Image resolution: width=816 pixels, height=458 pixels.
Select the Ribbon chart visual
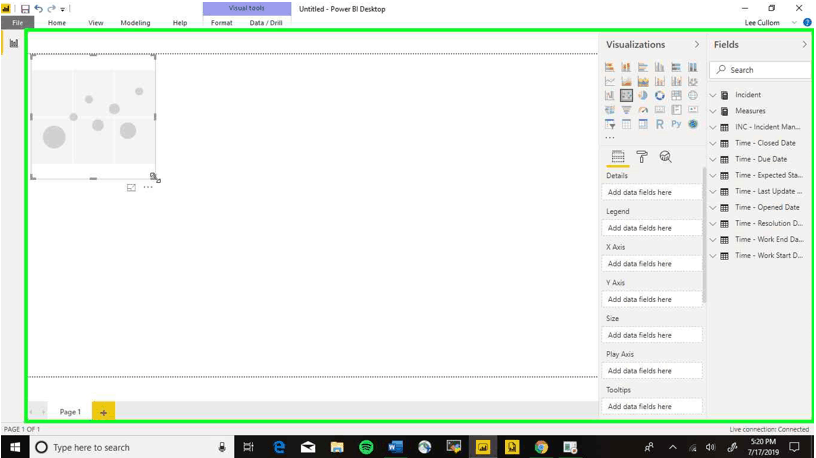(693, 81)
